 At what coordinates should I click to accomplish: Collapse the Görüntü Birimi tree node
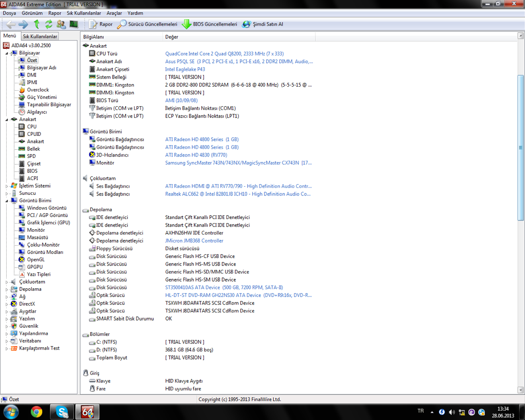[x=7, y=201]
